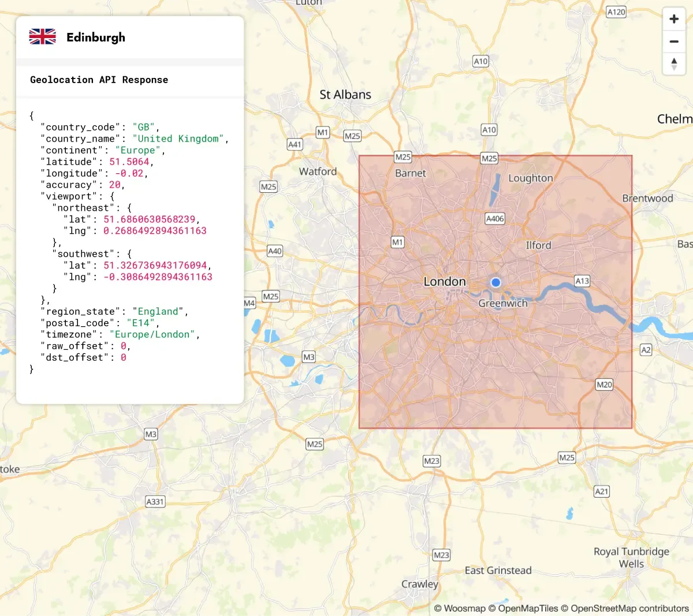Image resolution: width=693 pixels, height=616 pixels.
Task: Zoom out on the map
Action: coord(673,42)
